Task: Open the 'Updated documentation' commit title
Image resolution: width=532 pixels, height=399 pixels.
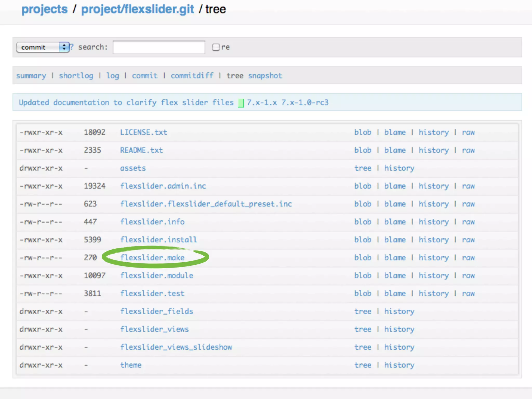Action: coord(126,102)
